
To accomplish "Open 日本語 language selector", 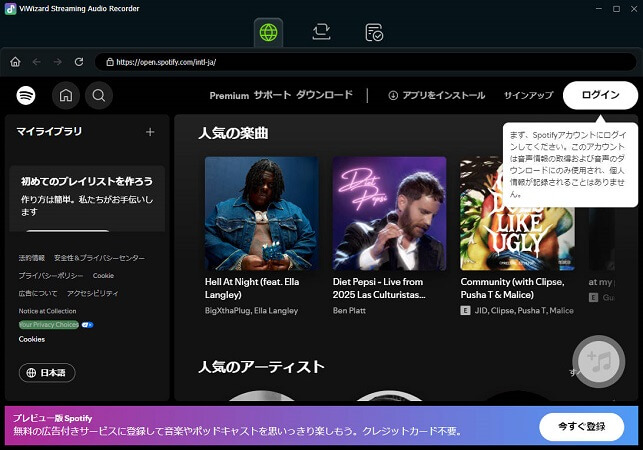I will tap(47, 372).
